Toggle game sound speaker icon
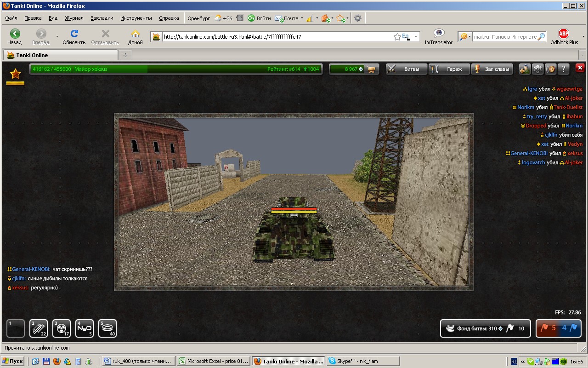Image resolution: width=588 pixels, height=368 pixels. (550, 69)
